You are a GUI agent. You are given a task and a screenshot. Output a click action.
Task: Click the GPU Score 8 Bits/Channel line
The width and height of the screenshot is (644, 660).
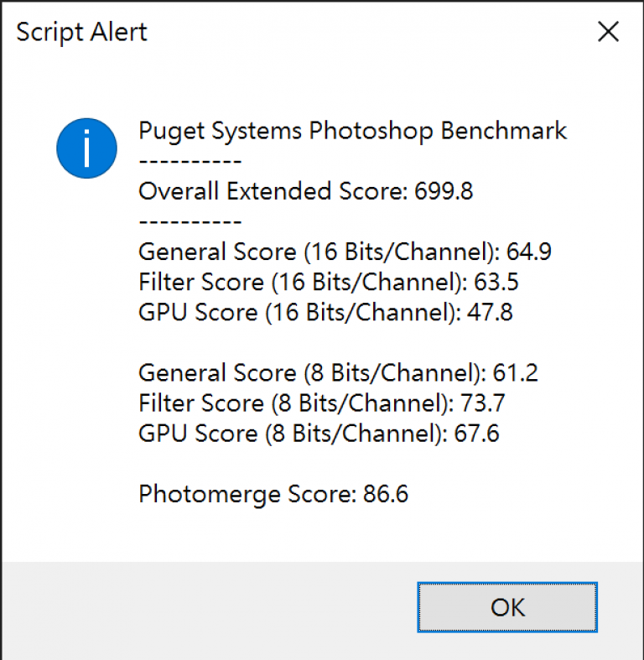(x=319, y=434)
